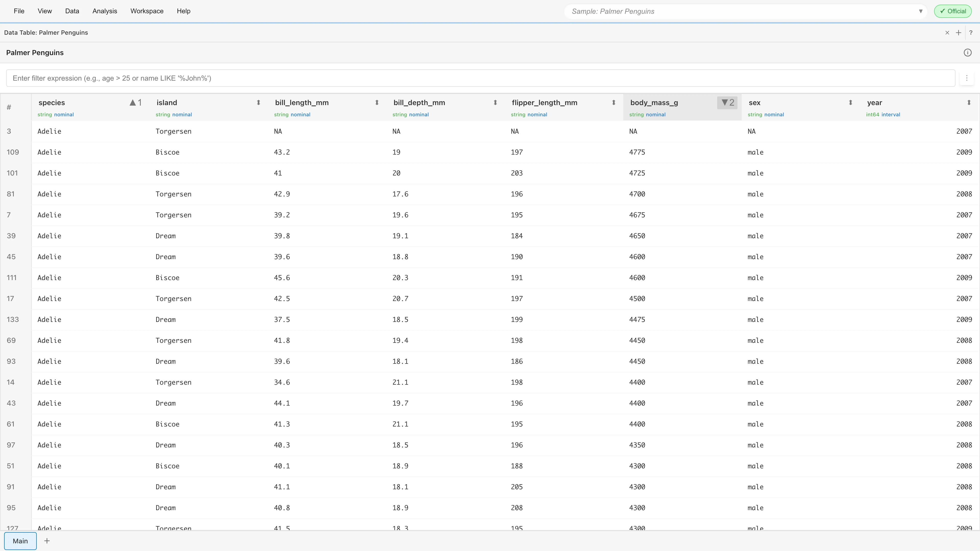Open the dataset info icon for Palmer Penguins
Viewport: 980px width, 551px height.
[967, 53]
